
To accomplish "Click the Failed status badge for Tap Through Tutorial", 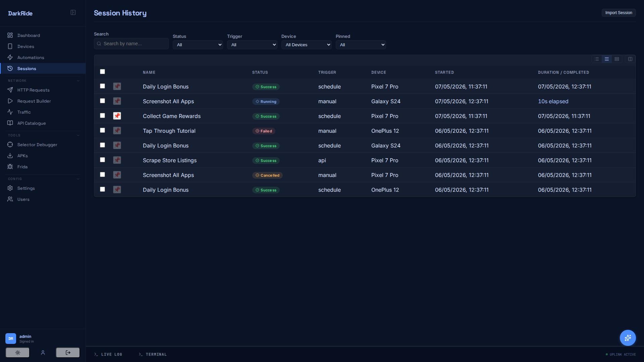I will pyautogui.click(x=264, y=131).
